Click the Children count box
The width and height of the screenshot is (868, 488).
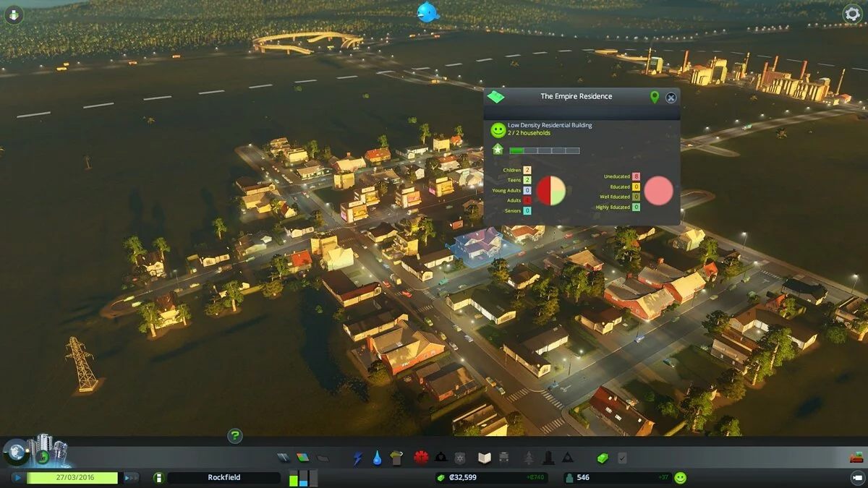527,170
